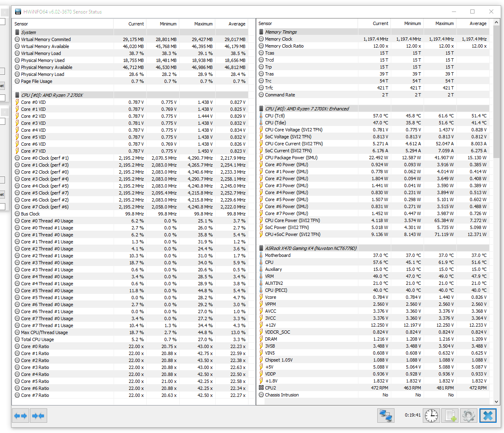The height and width of the screenshot is (433, 504).
Task: Click the System group chip icon
Action: 17,32
